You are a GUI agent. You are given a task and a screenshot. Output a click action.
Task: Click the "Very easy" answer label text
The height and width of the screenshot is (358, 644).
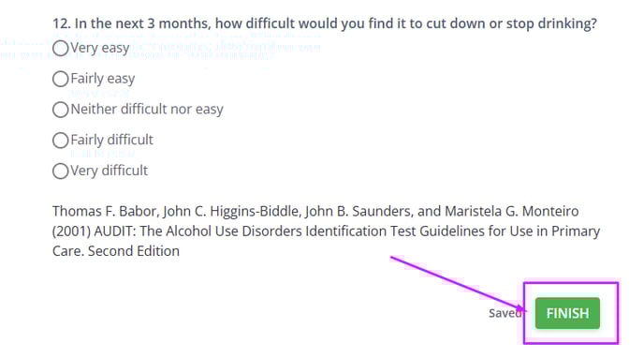click(100, 48)
